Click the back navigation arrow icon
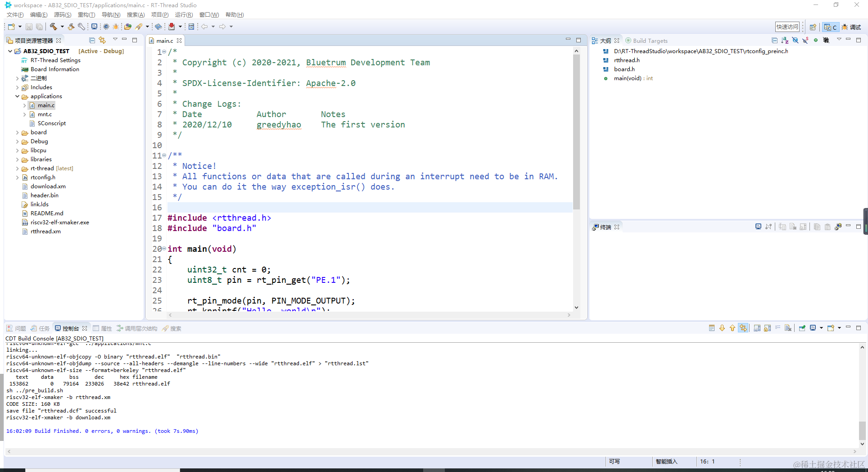Screen dimensions: 868x472 click(x=204, y=27)
